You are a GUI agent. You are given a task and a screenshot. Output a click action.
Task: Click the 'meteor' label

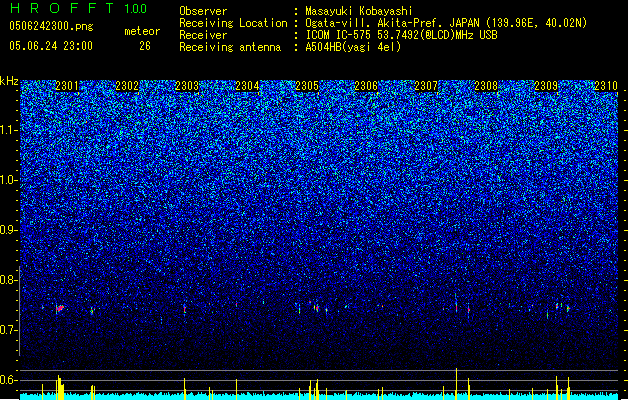tap(142, 31)
